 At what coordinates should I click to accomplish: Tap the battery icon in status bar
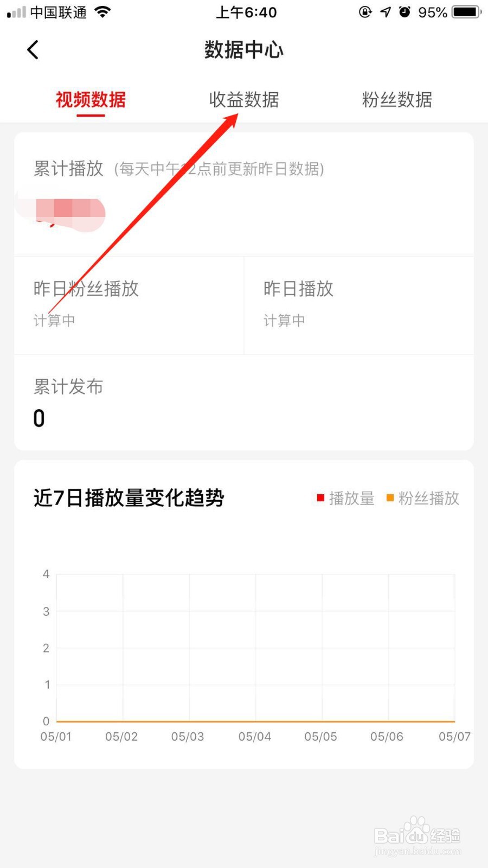467,12
